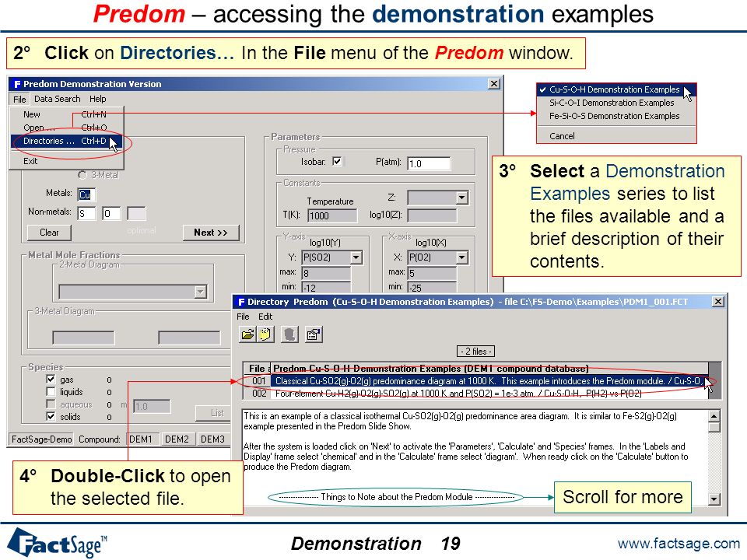This screenshot has height=560, width=747.
Task: Choose New from the File menu
Action: point(66,114)
